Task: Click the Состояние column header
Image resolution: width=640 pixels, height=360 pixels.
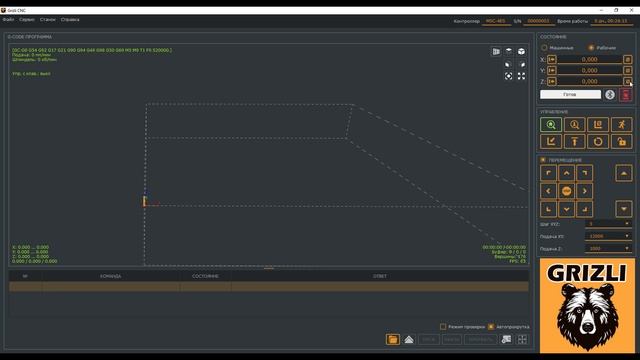Action: [x=205, y=276]
